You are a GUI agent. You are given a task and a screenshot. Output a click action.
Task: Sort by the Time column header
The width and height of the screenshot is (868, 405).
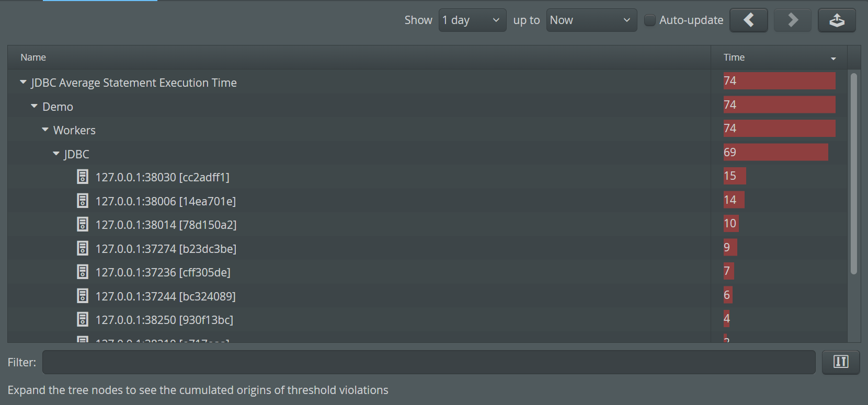(x=778, y=57)
